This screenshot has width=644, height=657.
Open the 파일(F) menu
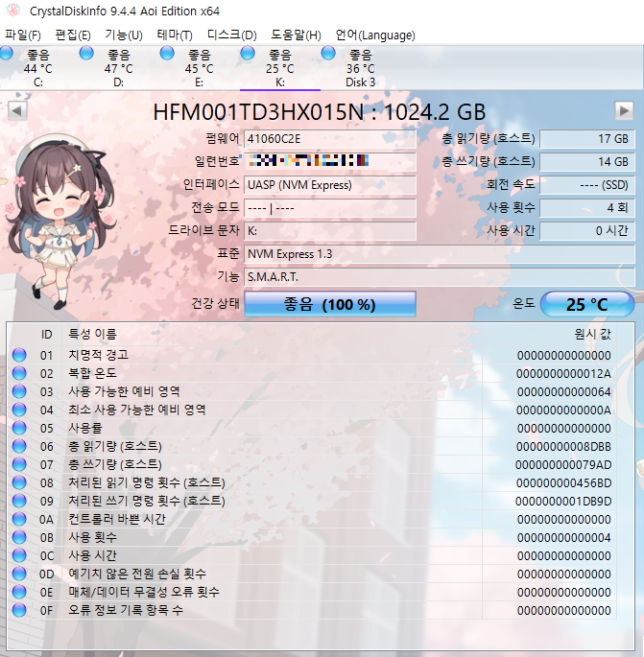point(23,35)
